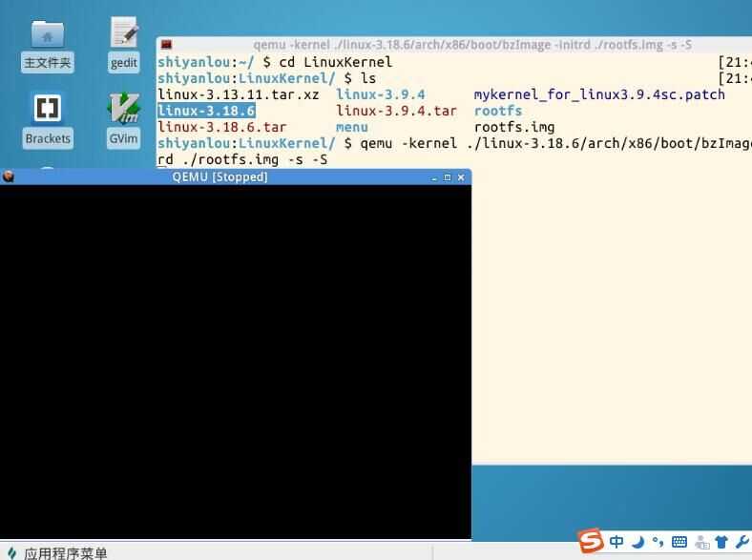Viewport: 752px width, 560px height.
Task: Click the terminal window title bar text
Action: pos(472,45)
